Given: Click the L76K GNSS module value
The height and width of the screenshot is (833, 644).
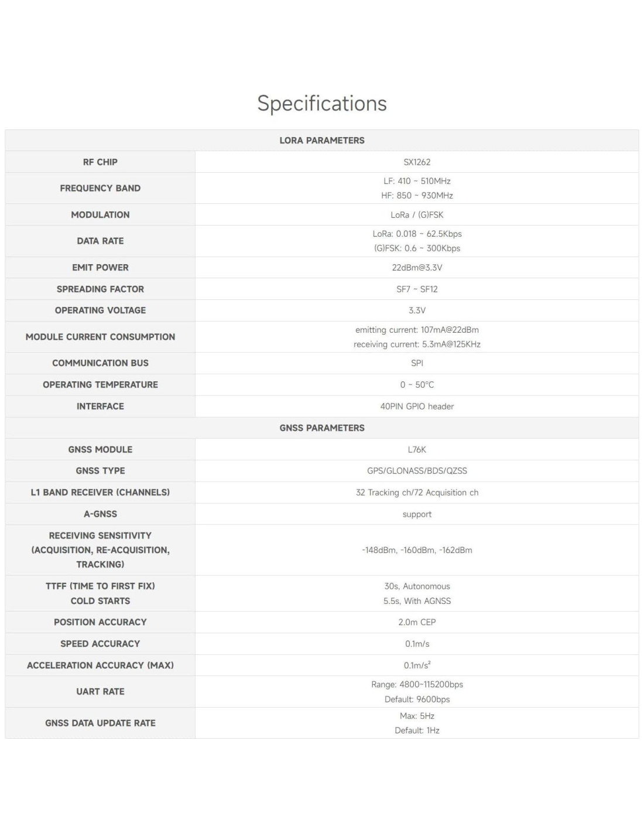Looking at the screenshot, I should click(x=417, y=449).
